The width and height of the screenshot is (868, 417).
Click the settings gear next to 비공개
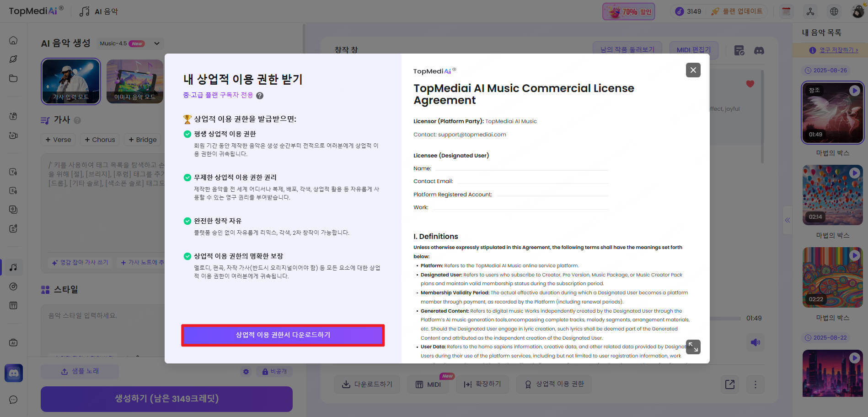click(246, 372)
